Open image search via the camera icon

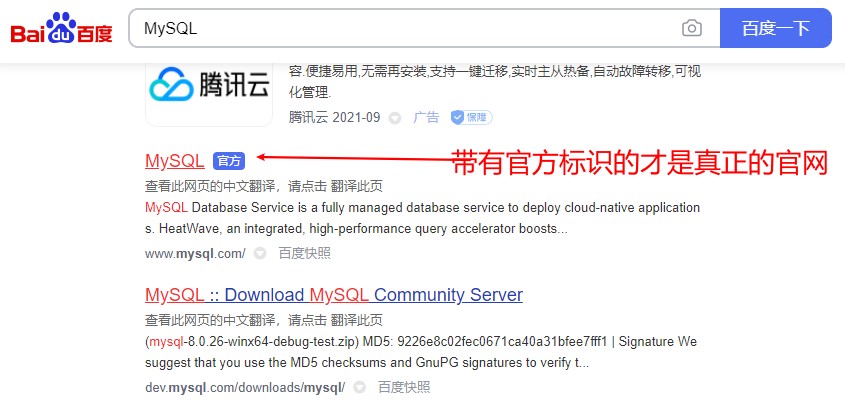tap(692, 28)
